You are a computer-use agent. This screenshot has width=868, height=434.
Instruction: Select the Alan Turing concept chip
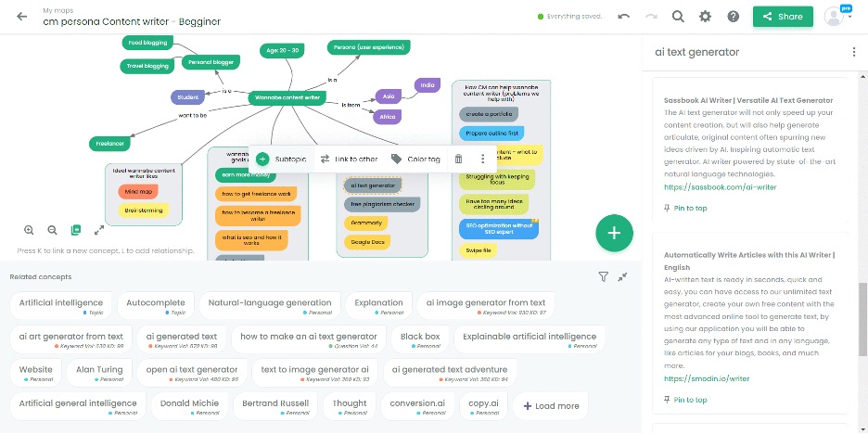coord(99,373)
